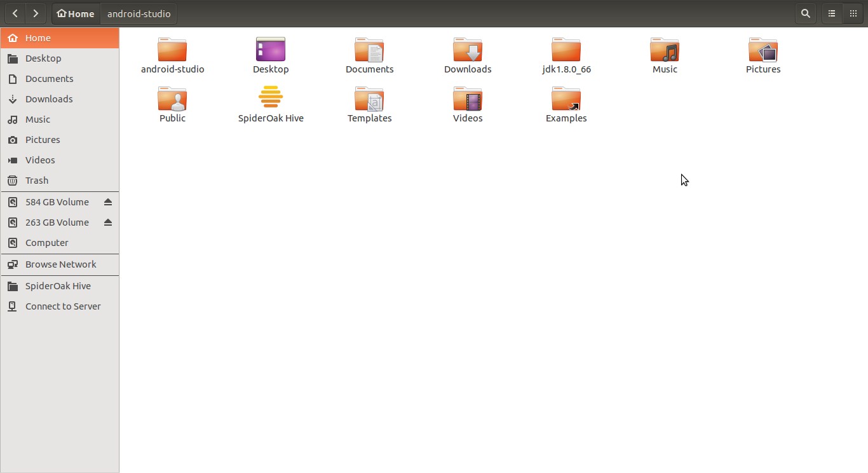
Task: Click the Home path bar button
Action: click(76, 13)
